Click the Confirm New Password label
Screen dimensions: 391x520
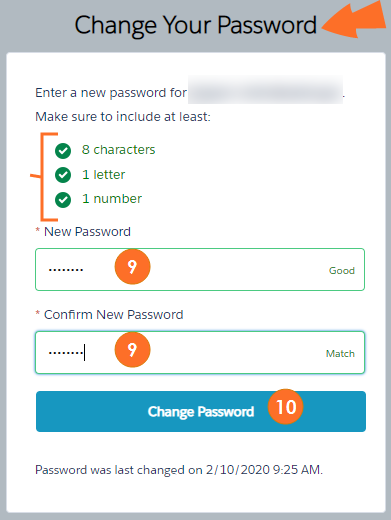pos(113,315)
